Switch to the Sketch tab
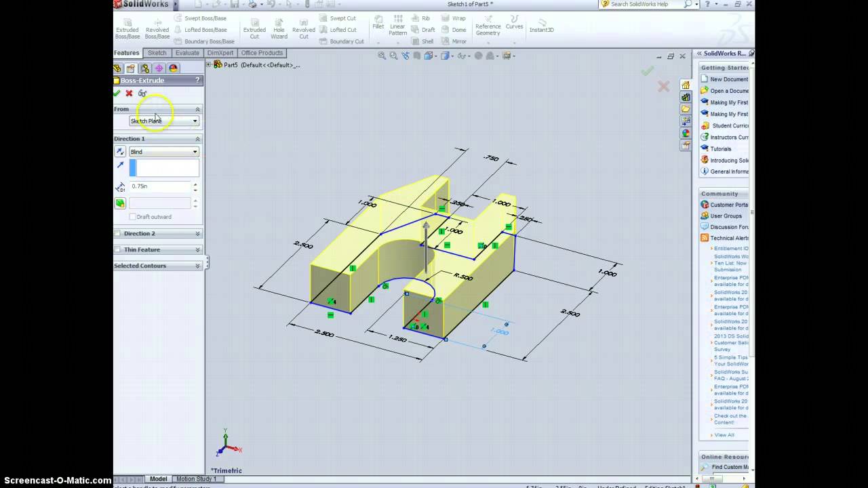 pyautogui.click(x=157, y=53)
